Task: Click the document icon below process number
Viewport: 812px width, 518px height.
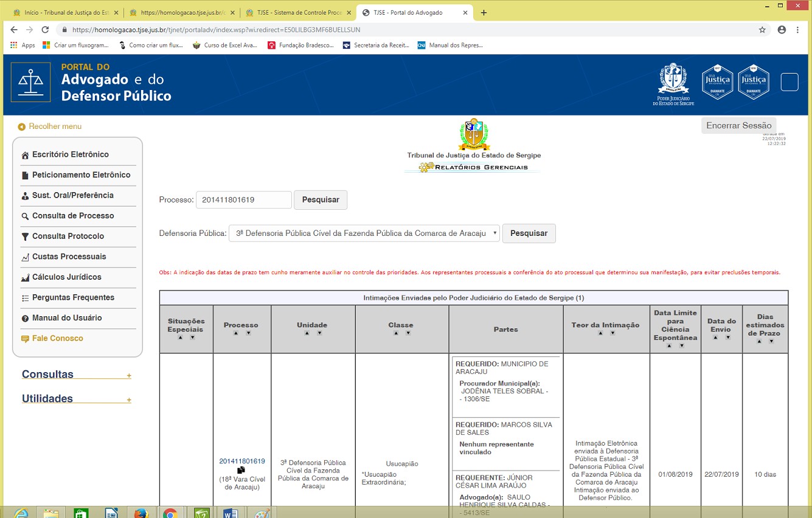Action: tap(241, 470)
